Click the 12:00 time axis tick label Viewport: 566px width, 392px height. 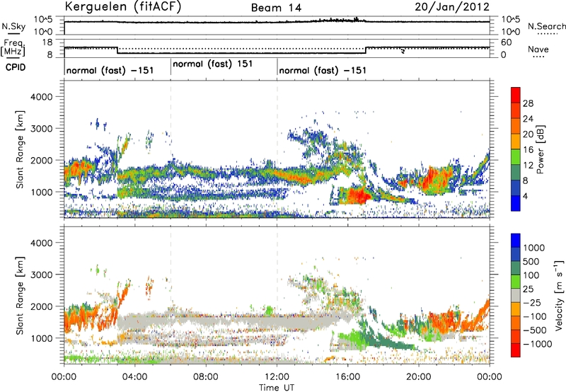click(x=277, y=377)
